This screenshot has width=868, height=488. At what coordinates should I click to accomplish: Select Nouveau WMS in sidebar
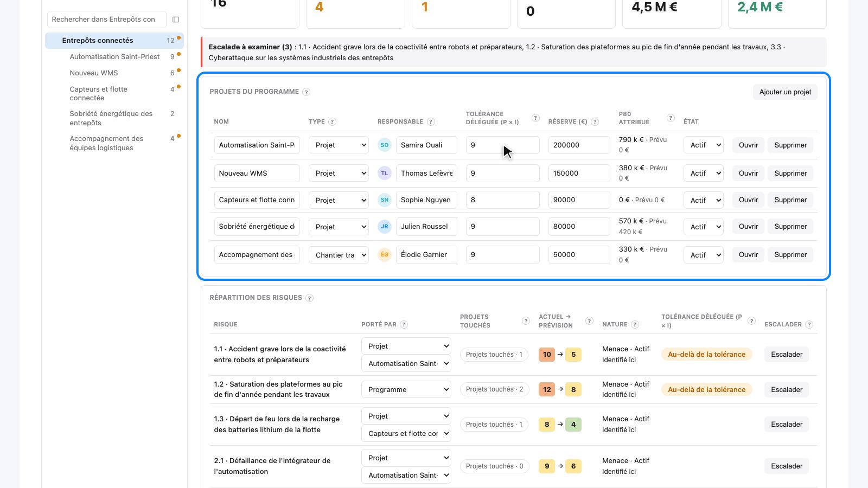point(114,73)
